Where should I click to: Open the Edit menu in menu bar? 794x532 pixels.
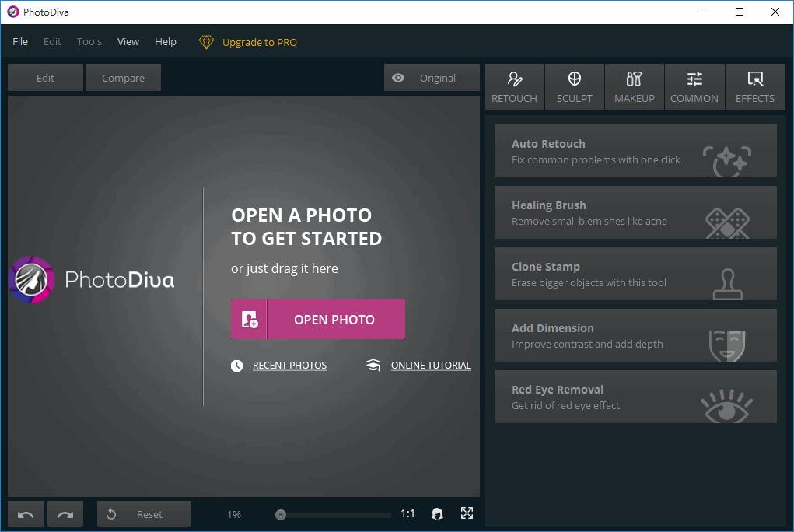tap(52, 41)
